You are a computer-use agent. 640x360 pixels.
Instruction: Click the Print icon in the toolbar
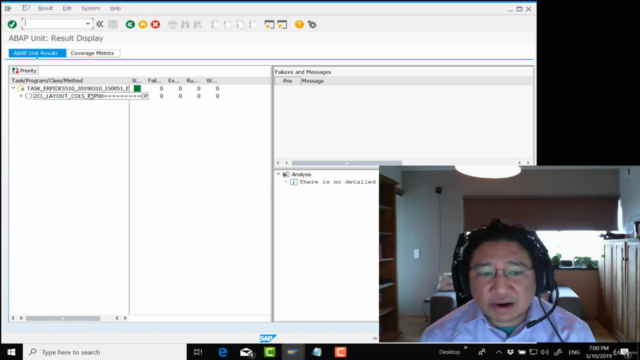(x=173, y=24)
